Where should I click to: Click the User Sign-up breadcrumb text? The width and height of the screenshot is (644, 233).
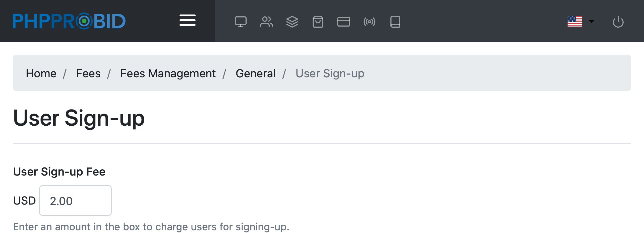[x=330, y=73]
